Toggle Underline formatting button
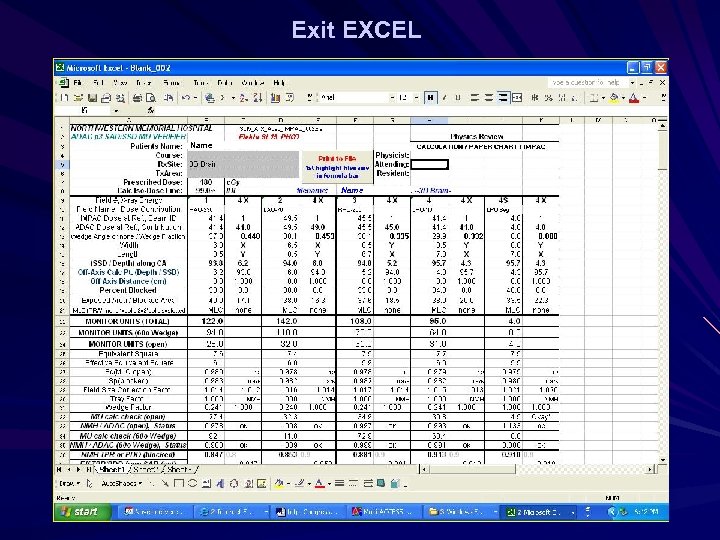Screen dimensions: 720x540 (457, 98)
